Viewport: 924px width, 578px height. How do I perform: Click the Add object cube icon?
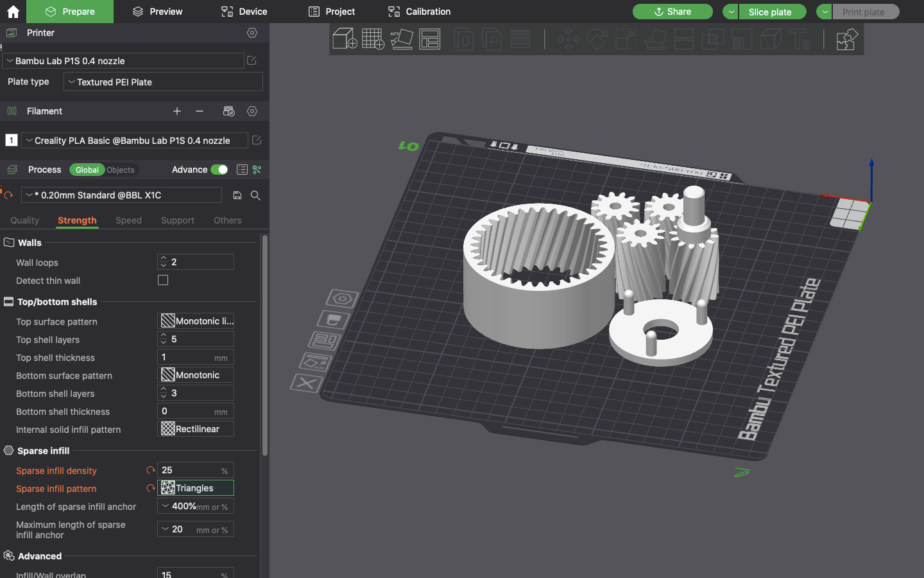[345, 39]
